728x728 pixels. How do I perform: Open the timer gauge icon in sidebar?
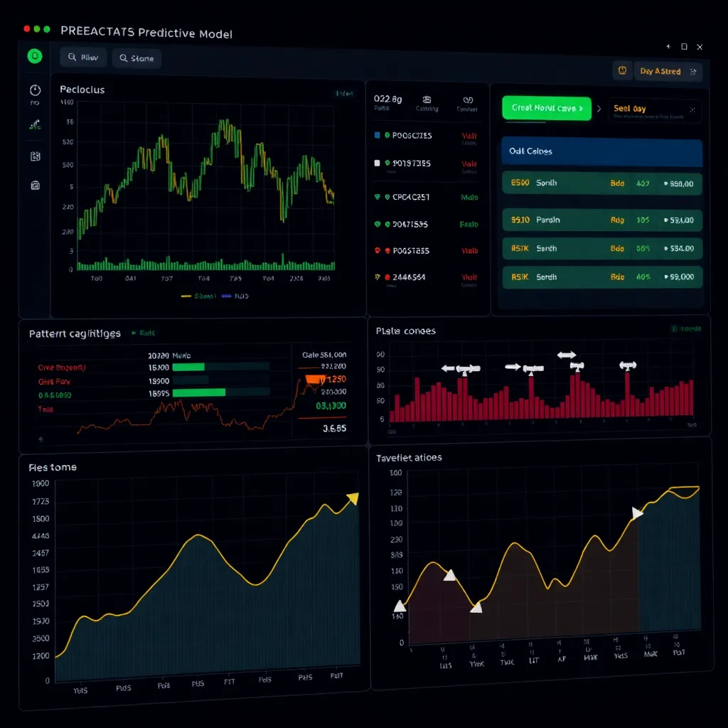click(35, 90)
